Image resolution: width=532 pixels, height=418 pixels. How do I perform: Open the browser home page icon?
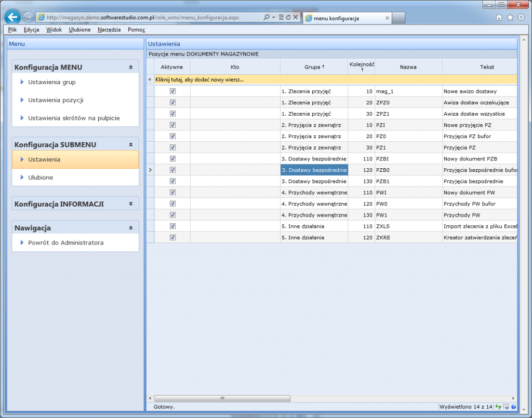pyautogui.click(x=499, y=17)
